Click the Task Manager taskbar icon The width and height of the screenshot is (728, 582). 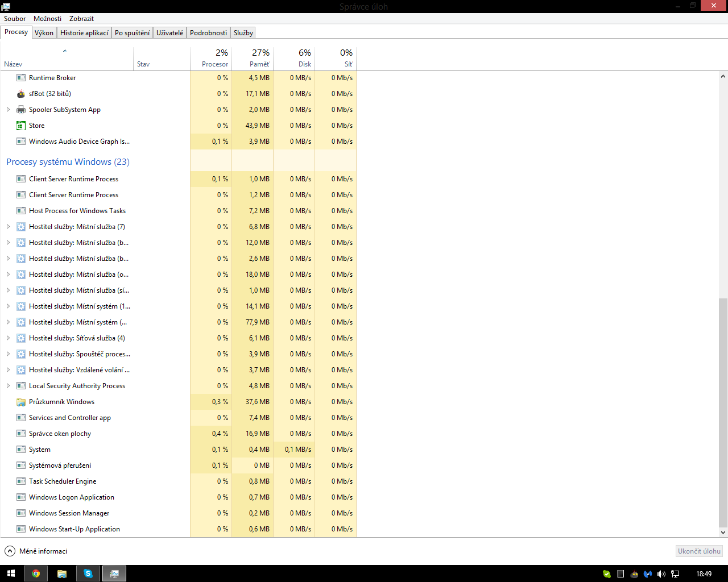tap(114, 573)
